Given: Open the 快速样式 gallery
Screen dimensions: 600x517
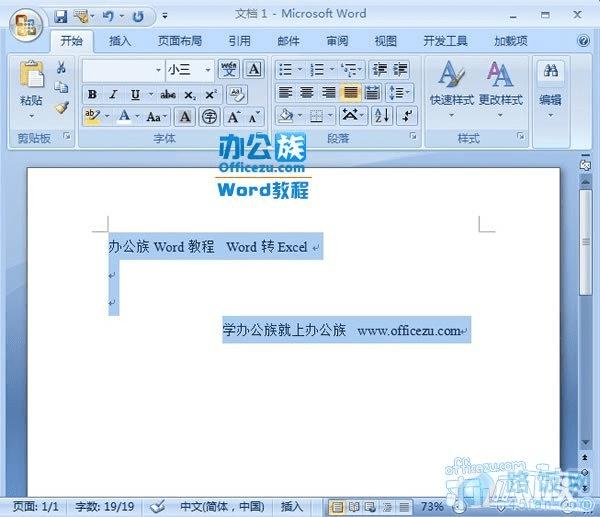Looking at the screenshot, I should (452, 89).
